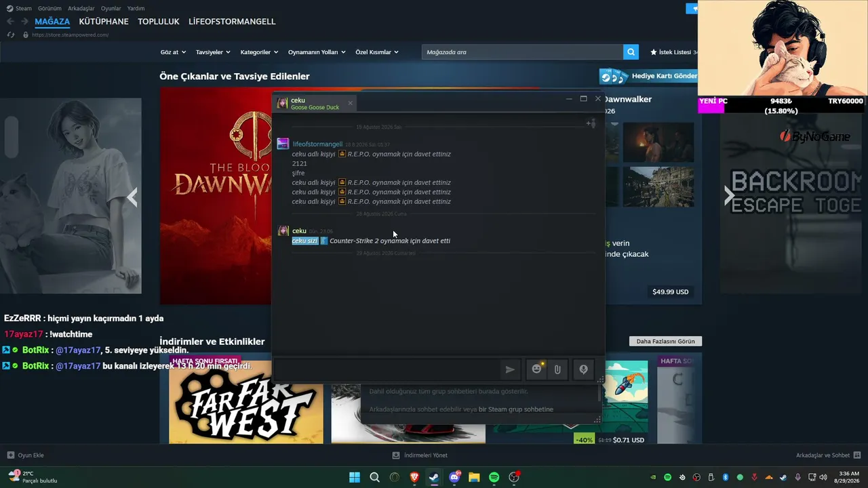Open the downloads manager icon
The image size is (868, 488).
coord(396,455)
